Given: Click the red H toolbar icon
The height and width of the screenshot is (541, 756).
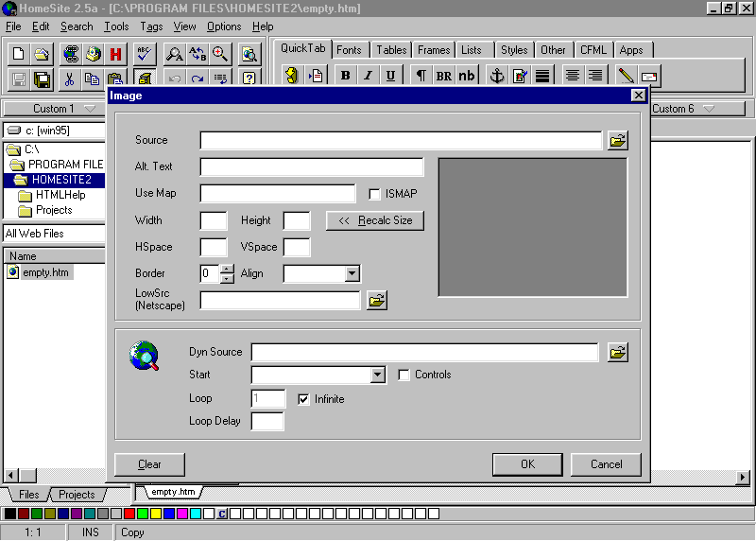Looking at the screenshot, I should point(116,54).
